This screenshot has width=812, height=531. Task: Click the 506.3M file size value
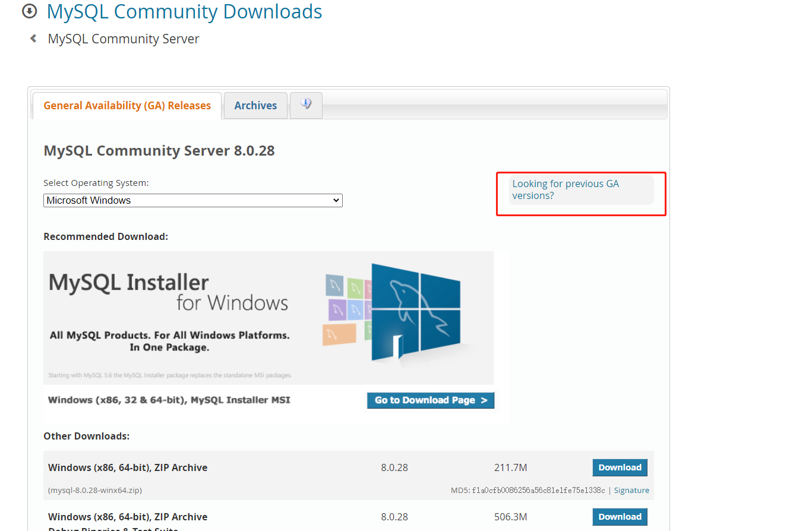click(510, 517)
